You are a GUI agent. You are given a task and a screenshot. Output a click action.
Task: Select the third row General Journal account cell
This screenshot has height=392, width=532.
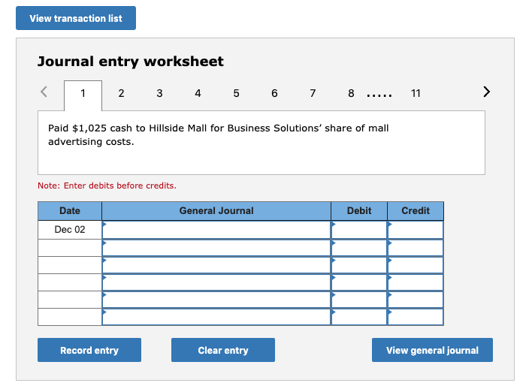pyautogui.click(x=216, y=265)
